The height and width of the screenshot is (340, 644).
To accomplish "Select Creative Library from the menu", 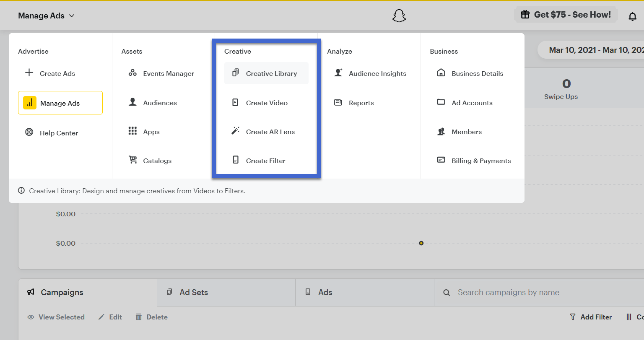I will (x=266, y=73).
